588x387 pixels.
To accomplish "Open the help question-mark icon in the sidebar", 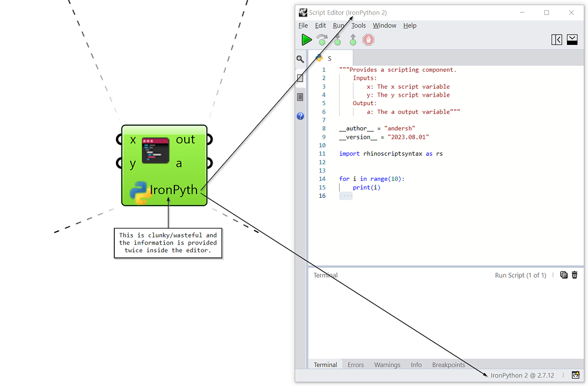I will click(x=300, y=116).
